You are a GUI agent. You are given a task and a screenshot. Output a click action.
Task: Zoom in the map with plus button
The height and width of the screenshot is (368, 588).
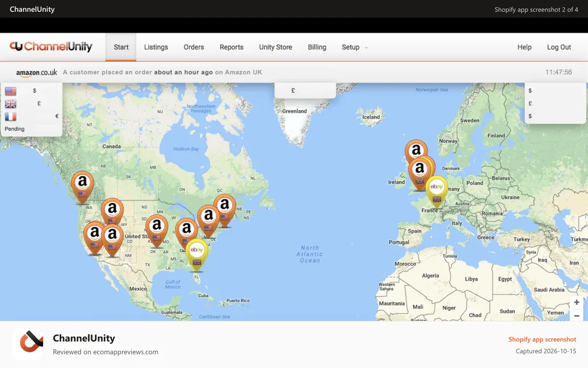(577, 302)
